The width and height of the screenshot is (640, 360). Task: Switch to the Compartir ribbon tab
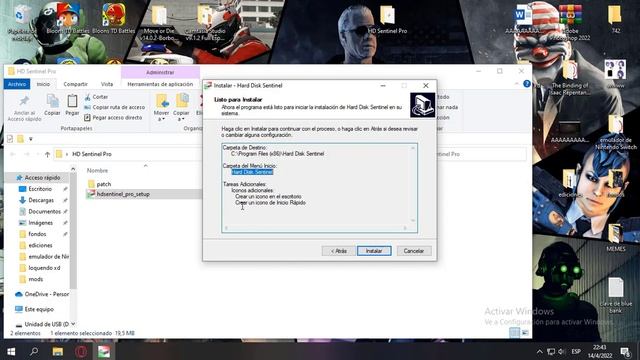pyautogui.click(x=76, y=84)
